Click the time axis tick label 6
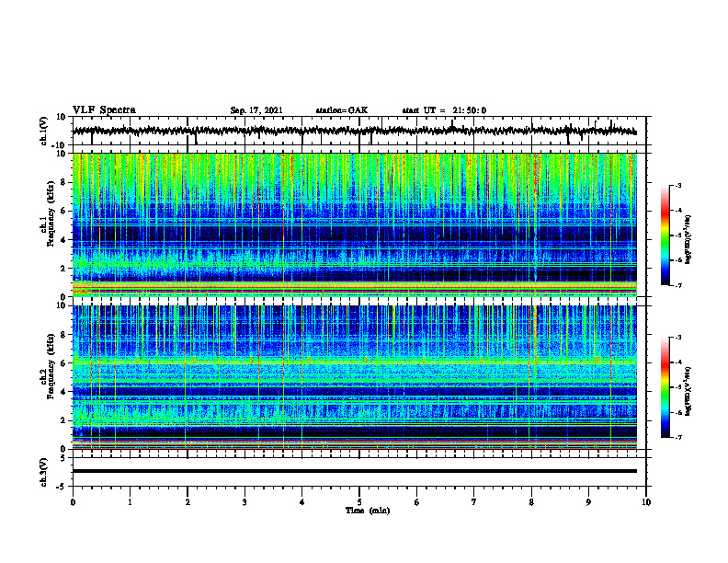Screen dimensions: 728x563 point(417,502)
